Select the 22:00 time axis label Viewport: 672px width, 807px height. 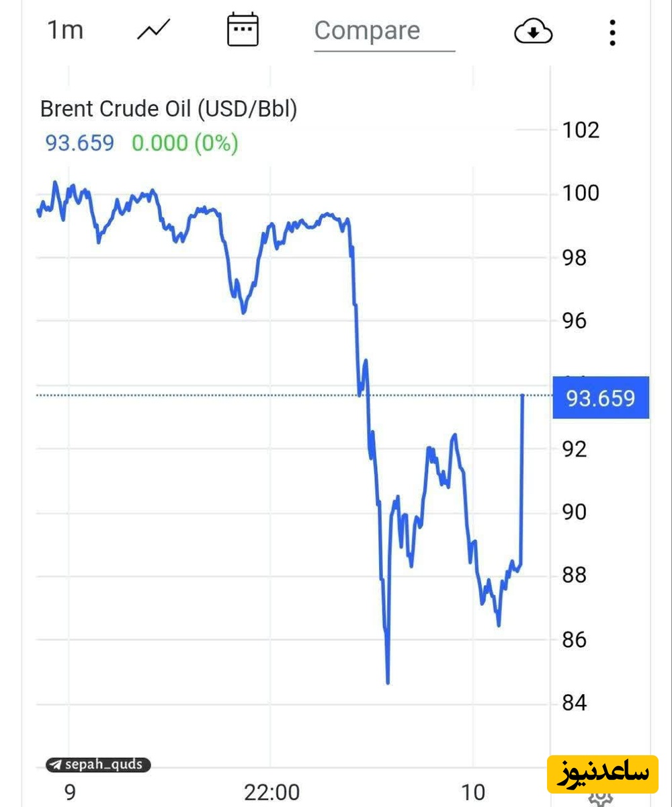pos(271,792)
